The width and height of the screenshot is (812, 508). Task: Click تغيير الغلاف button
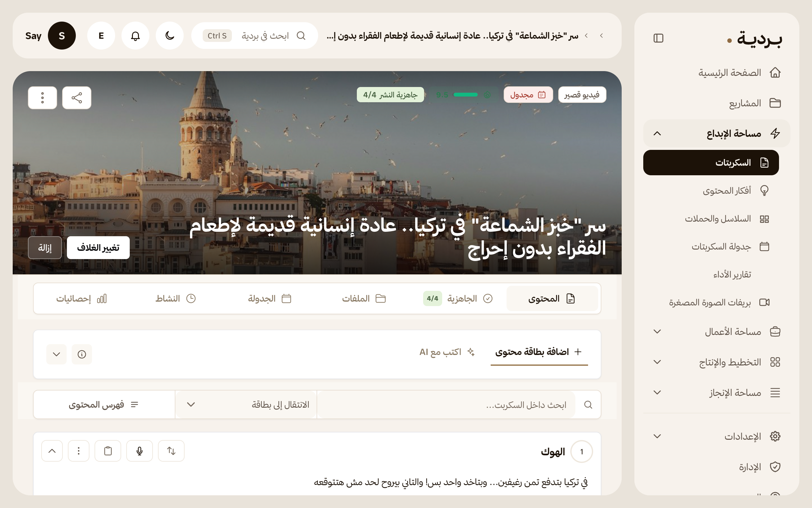98,248
